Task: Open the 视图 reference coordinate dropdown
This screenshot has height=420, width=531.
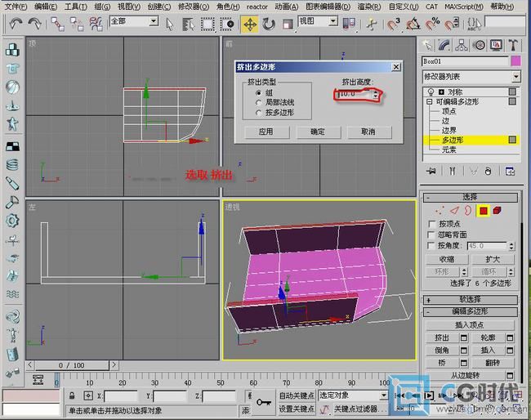Action: 333,21
